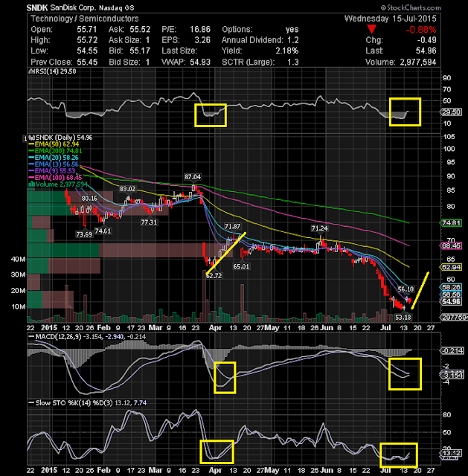Select the EMA(20) 58.26 legend entry

coord(54,158)
